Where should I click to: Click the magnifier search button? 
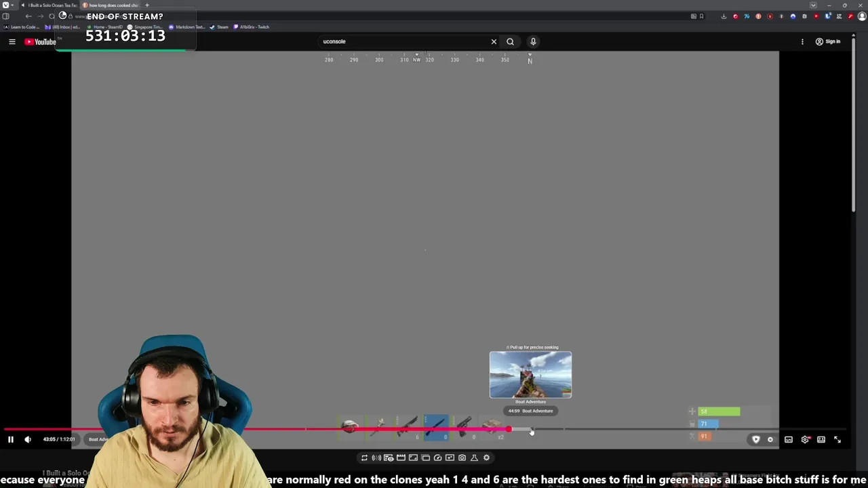click(510, 41)
